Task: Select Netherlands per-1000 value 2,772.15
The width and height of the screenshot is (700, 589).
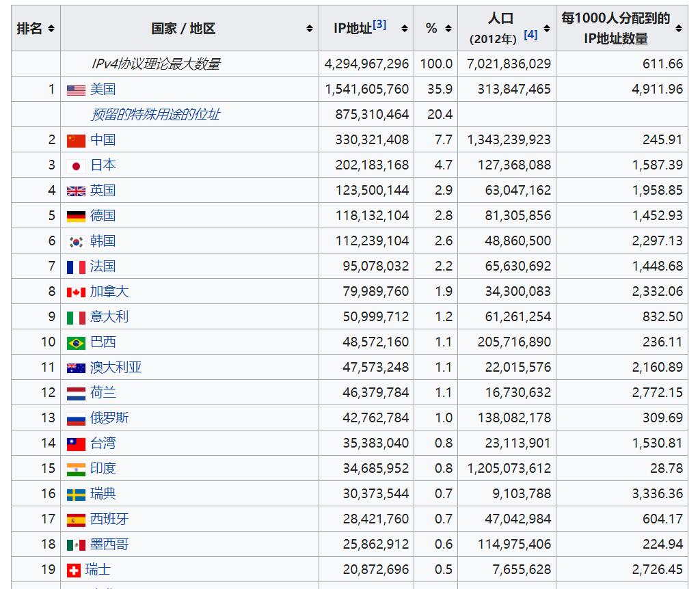Action: click(657, 393)
